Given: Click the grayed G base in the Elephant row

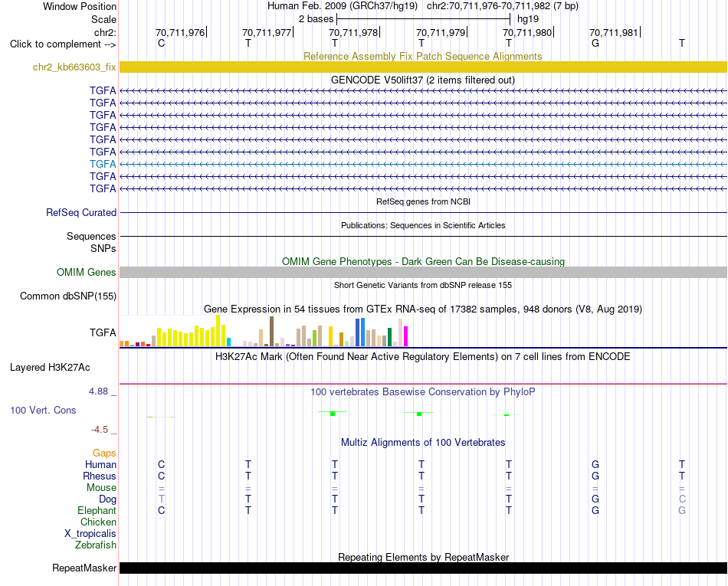Looking at the screenshot, I should point(682,510).
